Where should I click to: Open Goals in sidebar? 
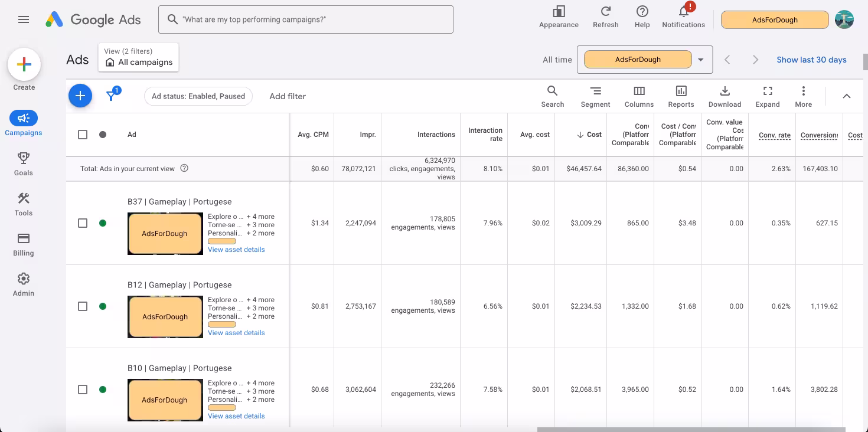(24, 163)
